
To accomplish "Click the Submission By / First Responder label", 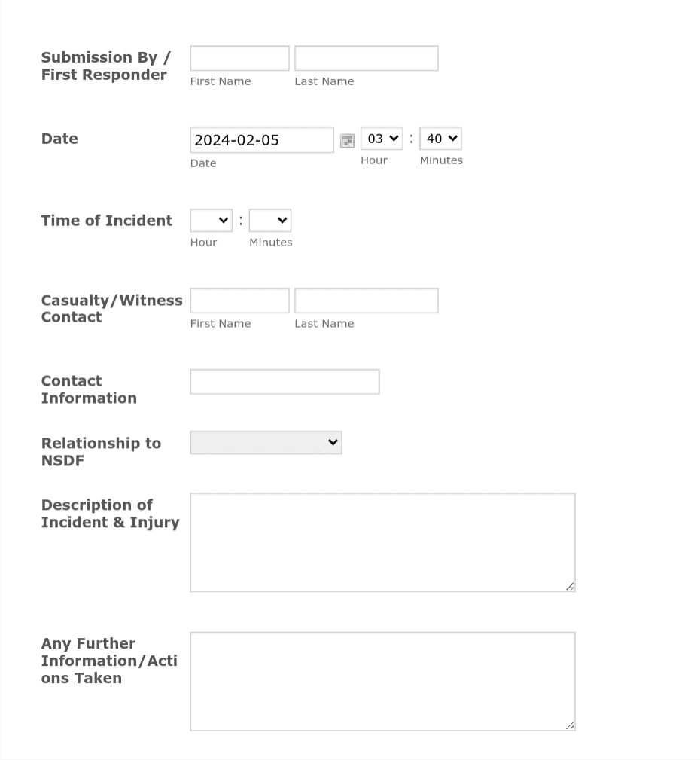I will 105,66.
